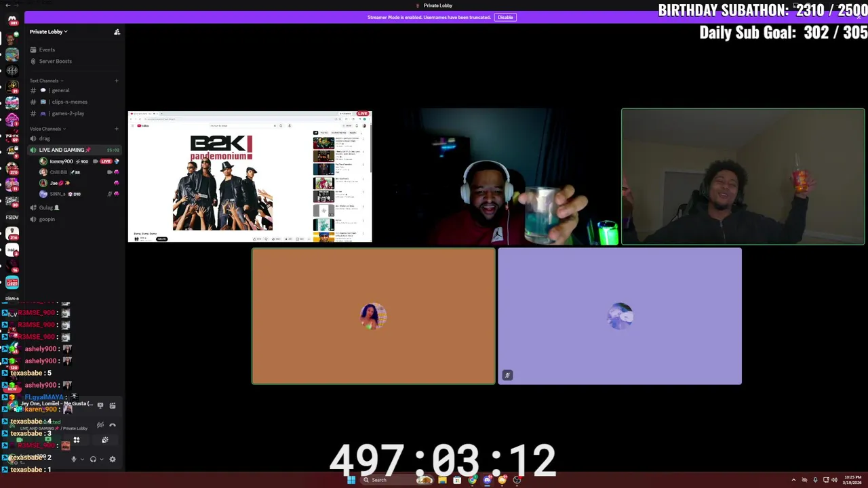Click user Chill Bill in voice list

[59, 172]
